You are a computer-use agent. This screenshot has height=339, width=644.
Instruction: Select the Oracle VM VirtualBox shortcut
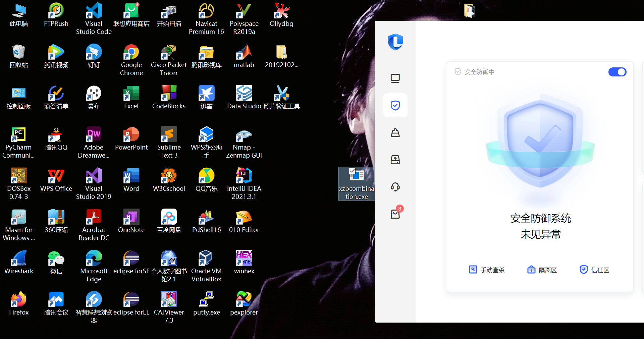[x=206, y=266]
